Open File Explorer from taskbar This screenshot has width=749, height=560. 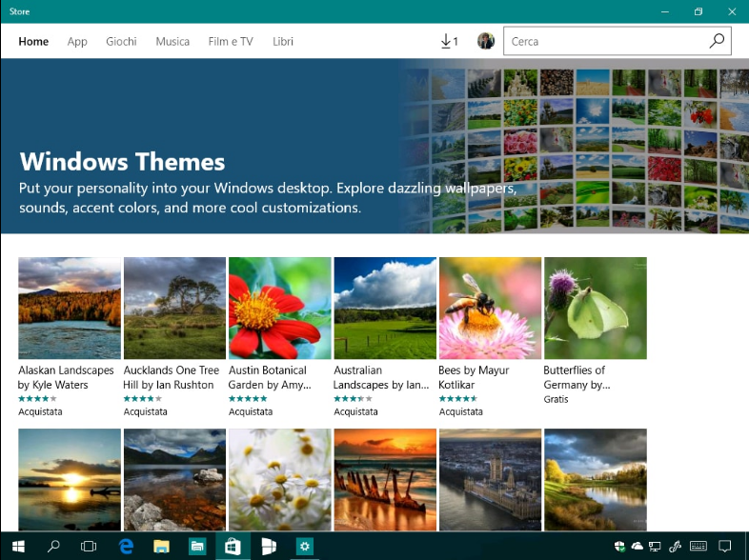(x=161, y=546)
